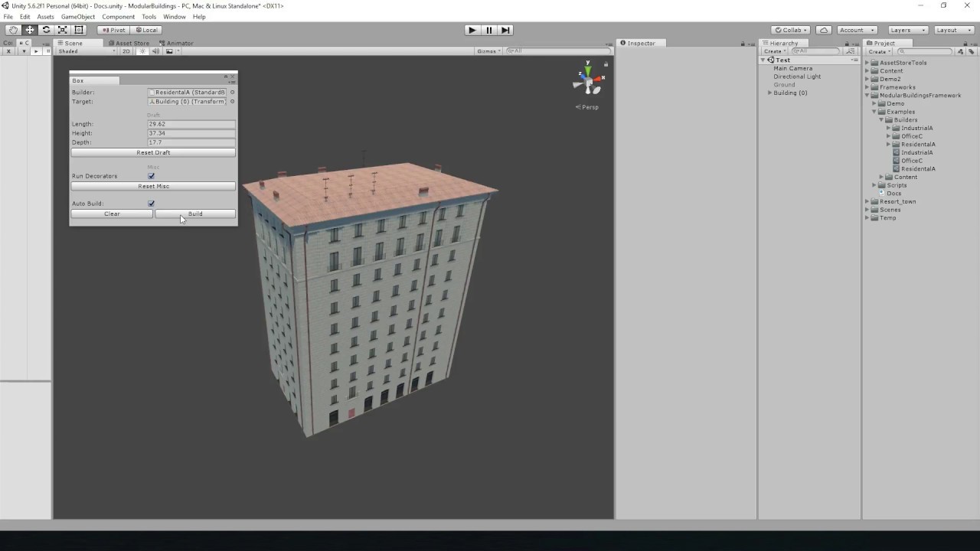The image size is (980, 551).
Task: Open the Layers dropdown
Action: pyautogui.click(x=907, y=30)
